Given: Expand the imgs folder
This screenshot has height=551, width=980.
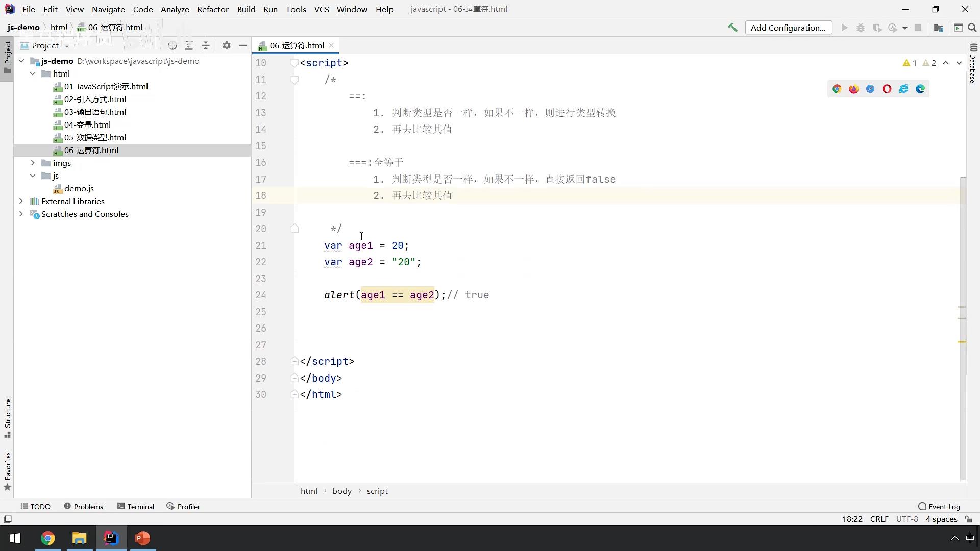Looking at the screenshot, I should (x=33, y=163).
